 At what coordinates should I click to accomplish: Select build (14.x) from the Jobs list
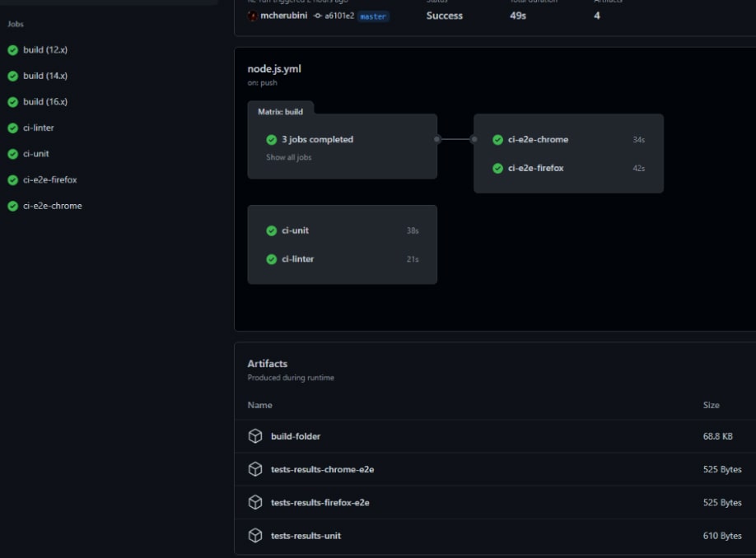point(45,76)
